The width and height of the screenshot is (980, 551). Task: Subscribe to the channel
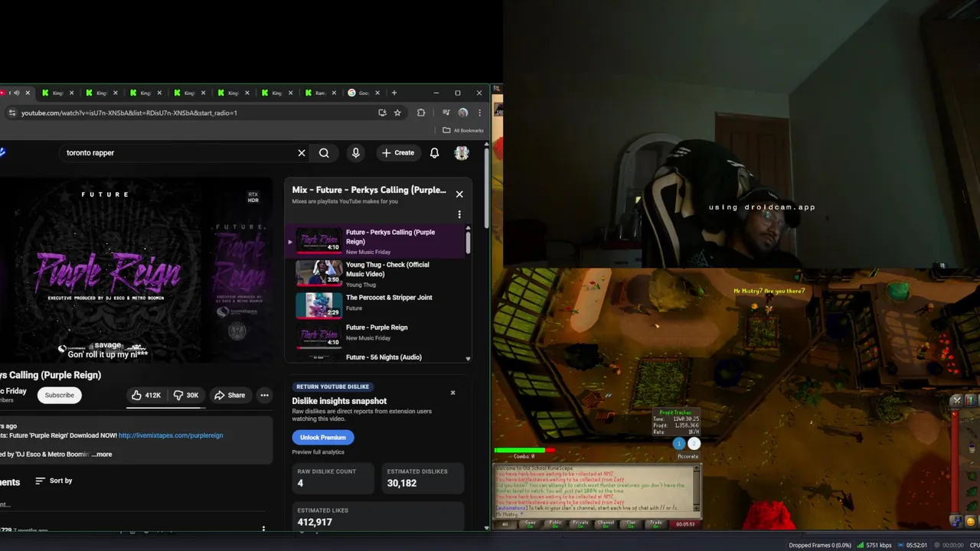(x=59, y=395)
